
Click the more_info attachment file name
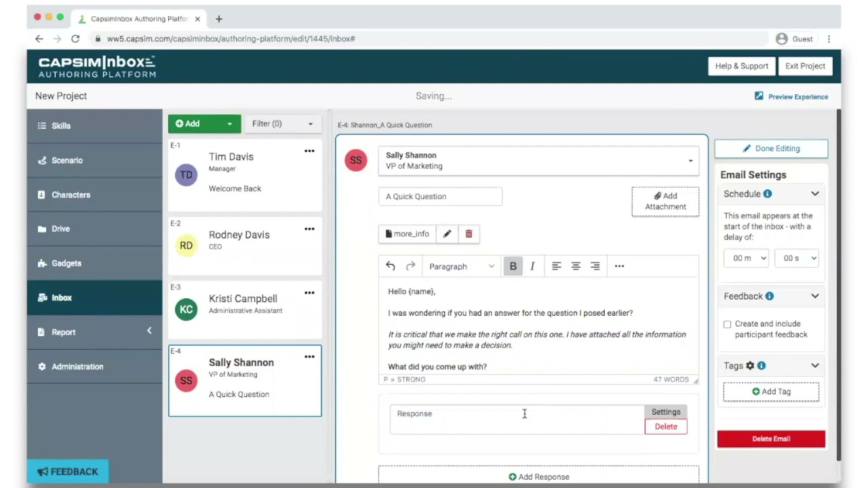[x=407, y=234]
